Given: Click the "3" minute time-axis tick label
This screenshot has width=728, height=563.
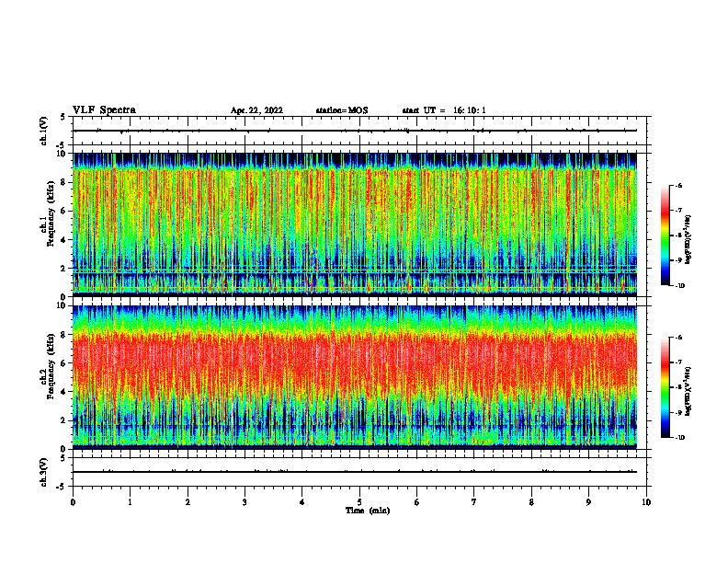Looking at the screenshot, I should coord(245,502).
